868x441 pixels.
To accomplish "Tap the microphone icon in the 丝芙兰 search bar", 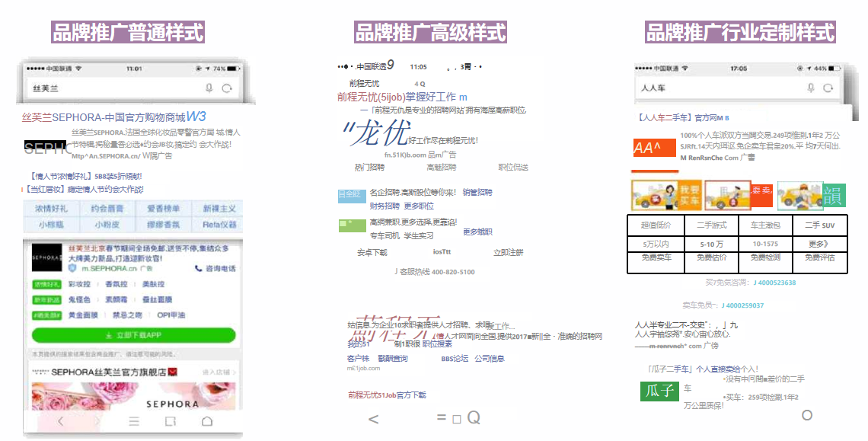I will pos(209,88).
